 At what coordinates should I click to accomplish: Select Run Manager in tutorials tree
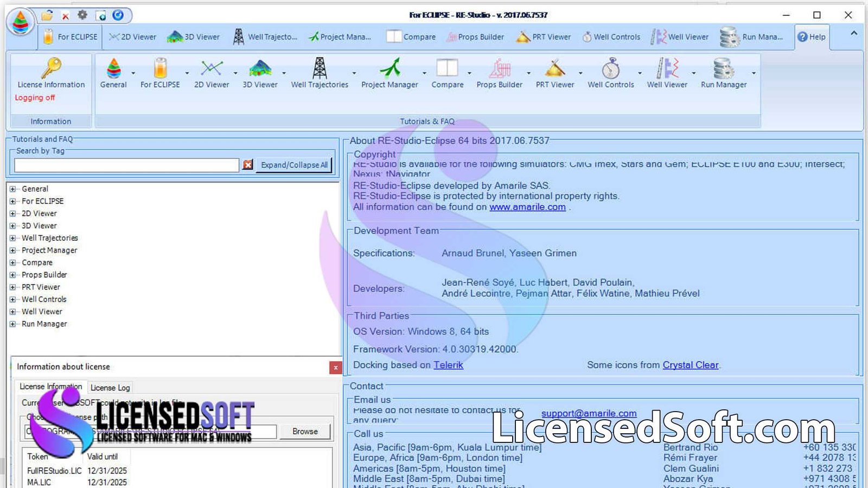44,324
